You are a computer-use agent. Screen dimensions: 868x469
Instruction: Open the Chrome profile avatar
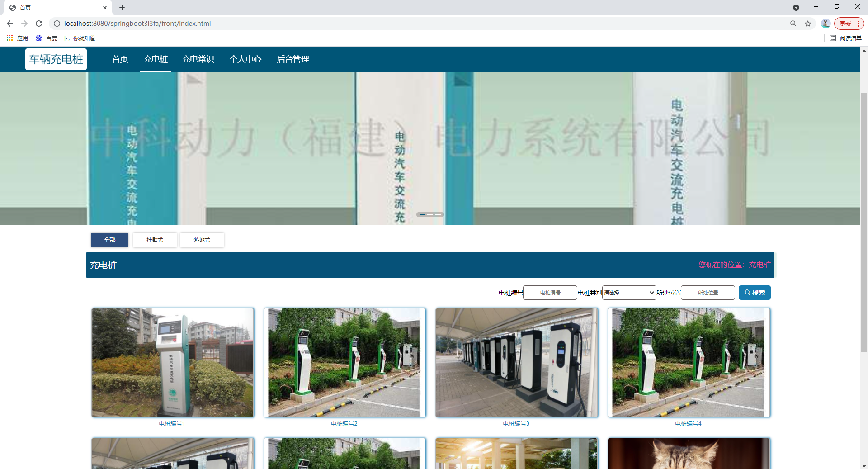pyautogui.click(x=826, y=24)
